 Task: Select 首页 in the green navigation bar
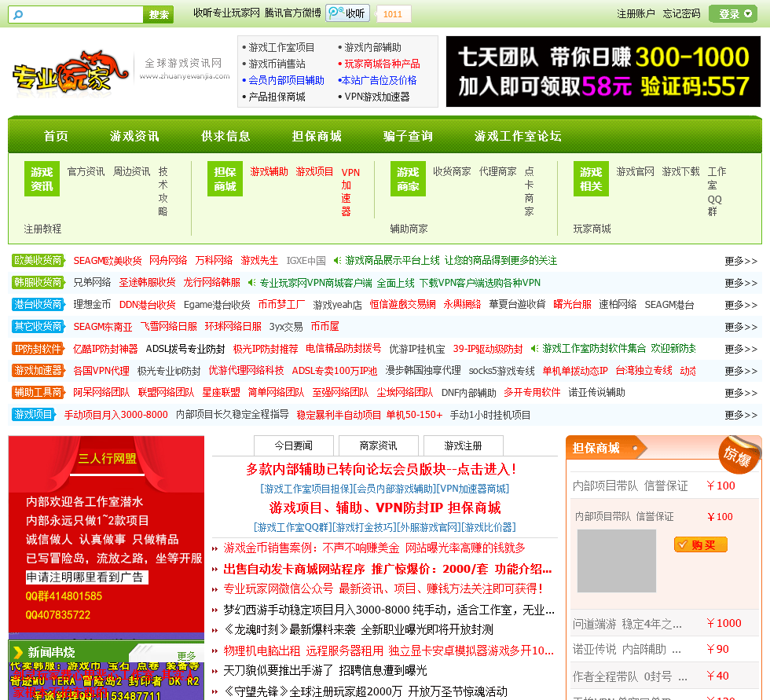click(56, 136)
